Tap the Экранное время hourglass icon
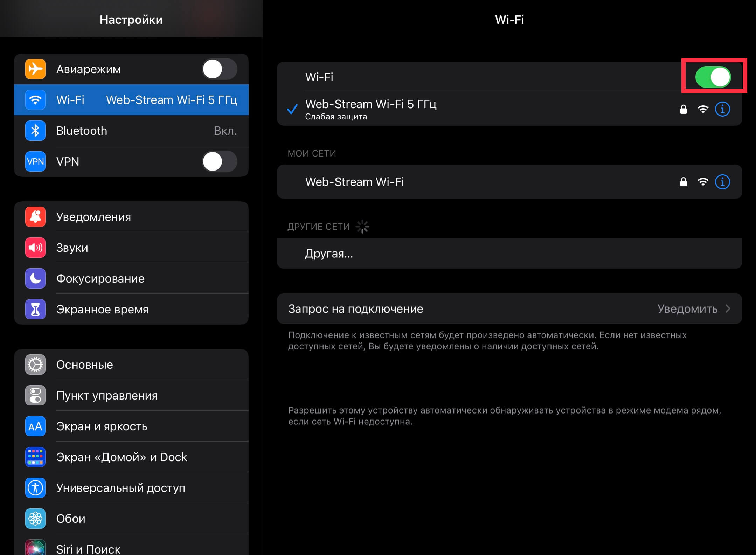 click(x=35, y=309)
